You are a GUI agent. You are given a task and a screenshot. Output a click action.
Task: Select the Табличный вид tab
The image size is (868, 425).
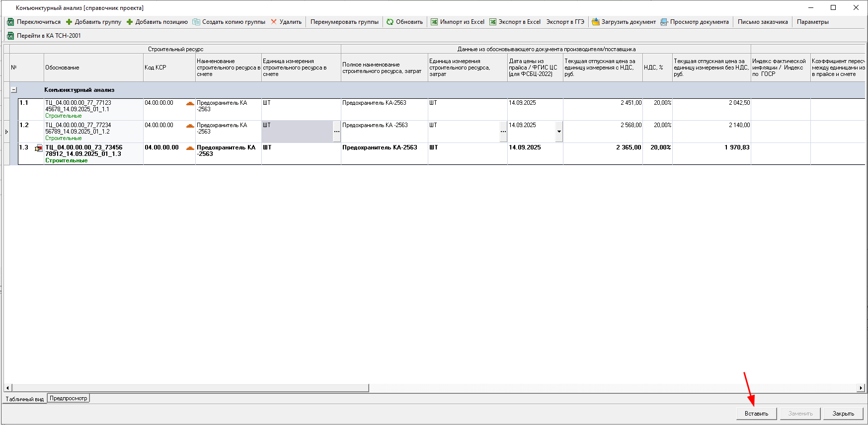click(25, 399)
